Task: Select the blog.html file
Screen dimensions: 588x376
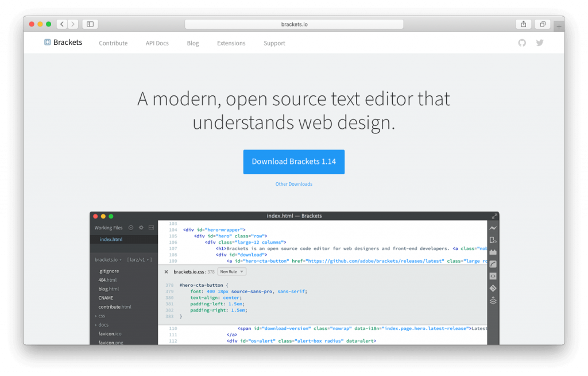Action: 109,289
